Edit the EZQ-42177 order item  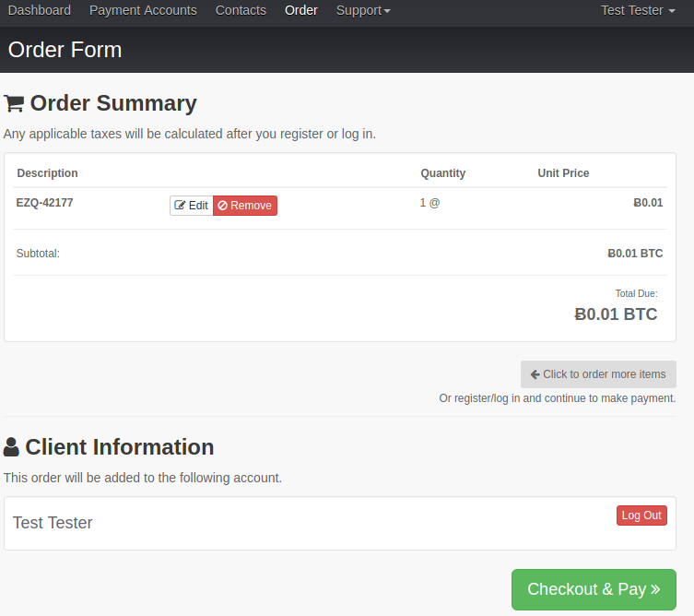(192, 206)
